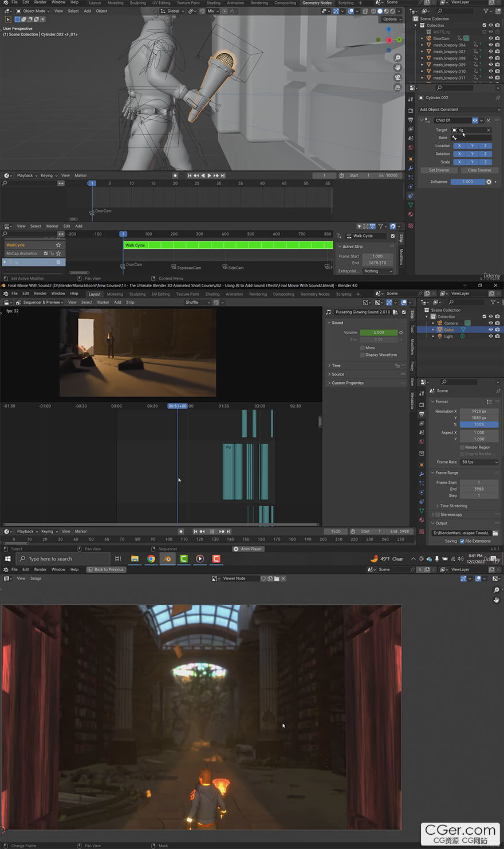Click the Back to Previous button
The height and width of the screenshot is (849, 504).
point(106,569)
